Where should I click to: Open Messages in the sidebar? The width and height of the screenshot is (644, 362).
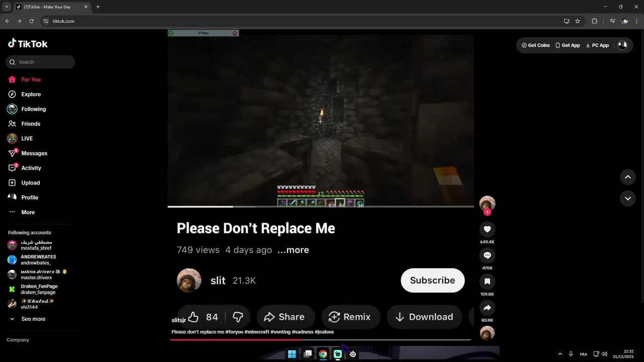click(28, 153)
